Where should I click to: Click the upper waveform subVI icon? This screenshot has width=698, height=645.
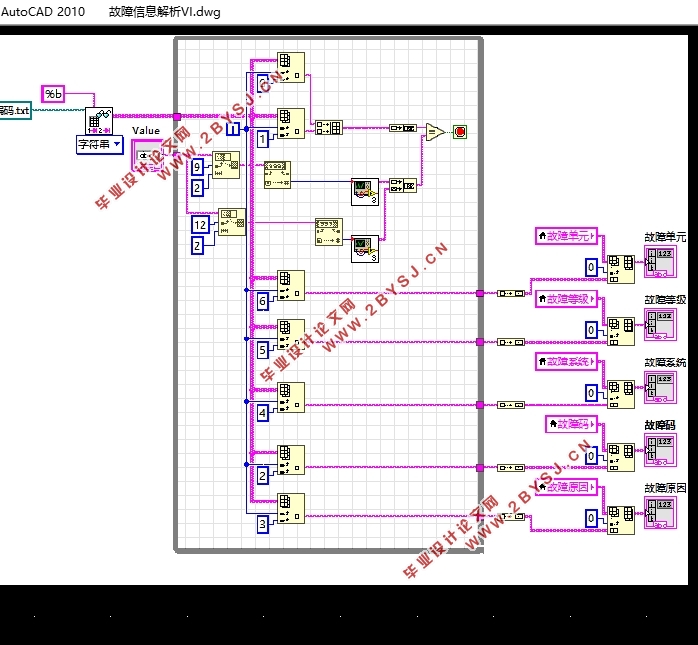(365, 192)
